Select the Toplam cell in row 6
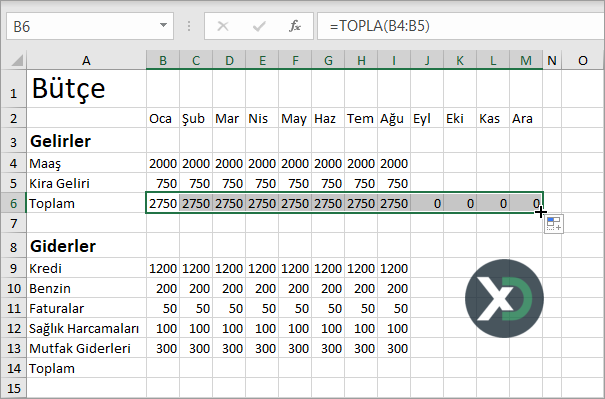 (86, 203)
